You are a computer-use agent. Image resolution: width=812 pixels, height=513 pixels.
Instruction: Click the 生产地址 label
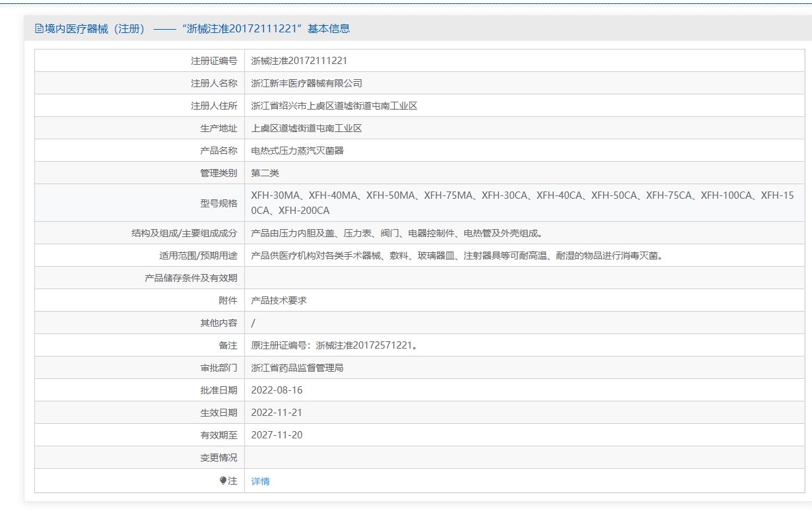click(219, 128)
